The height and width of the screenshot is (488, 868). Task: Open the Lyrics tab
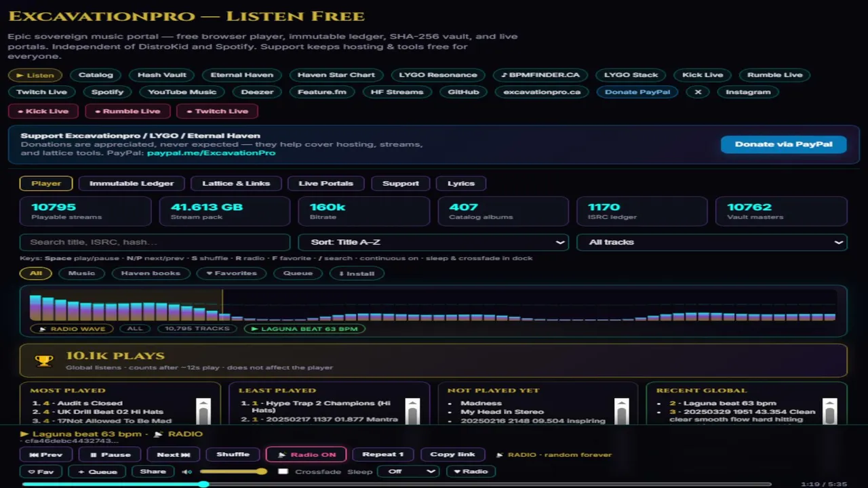tap(461, 183)
